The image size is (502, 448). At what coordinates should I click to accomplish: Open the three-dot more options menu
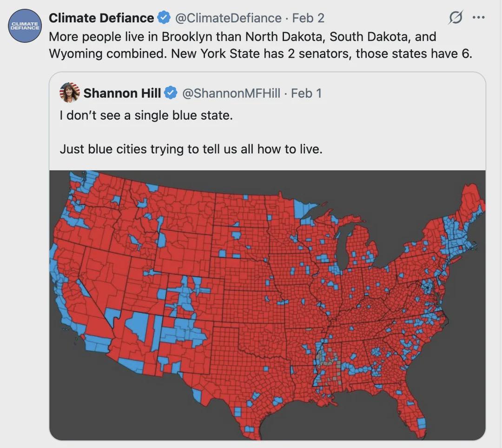(x=478, y=18)
